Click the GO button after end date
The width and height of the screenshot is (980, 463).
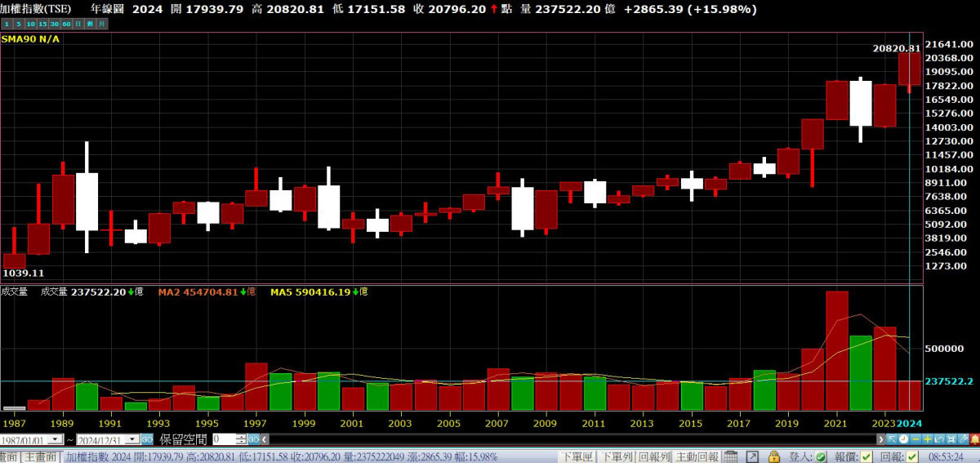[147, 439]
